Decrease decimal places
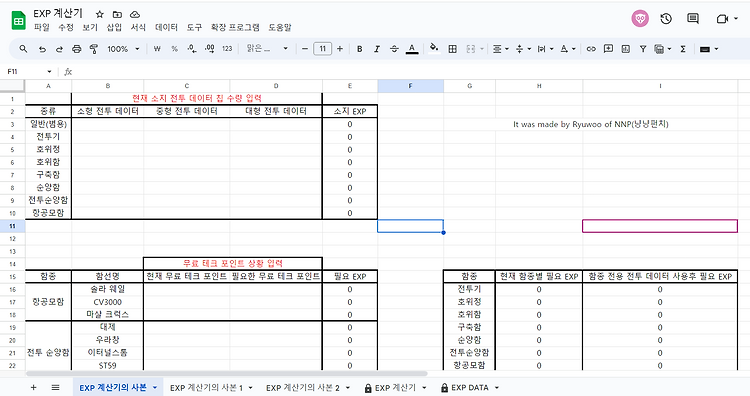This screenshot has height=396, width=750. 192,49
